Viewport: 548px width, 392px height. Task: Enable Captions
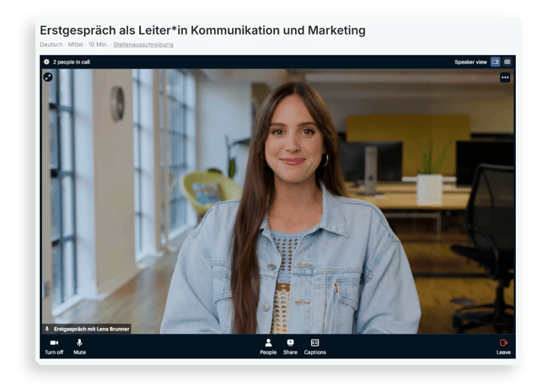click(x=315, y=347)
